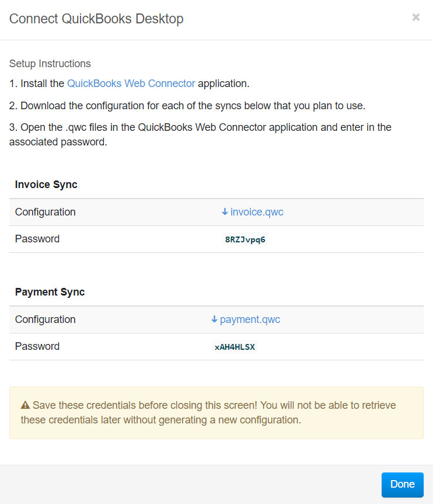Viewport: 433px width, 504px height.
Task: Select the invoice password 8RZJvpq6
Action: pos(245,239)
